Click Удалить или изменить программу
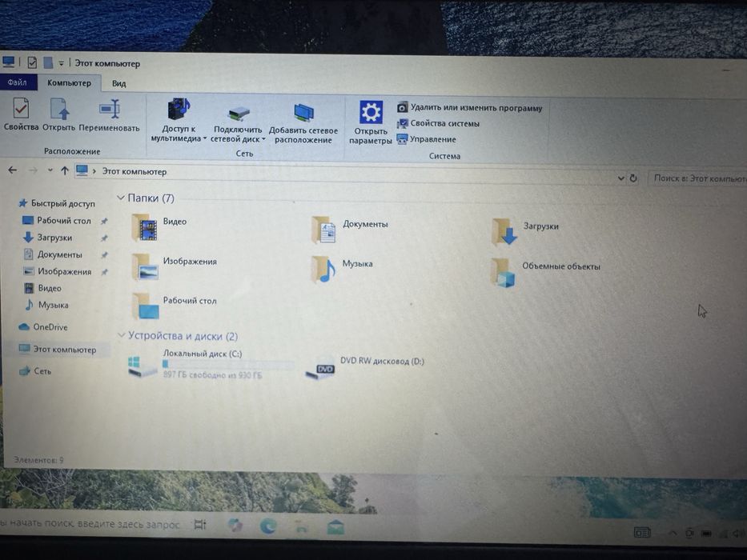Screen dimensions: 747x560 (x=469, y=108)
